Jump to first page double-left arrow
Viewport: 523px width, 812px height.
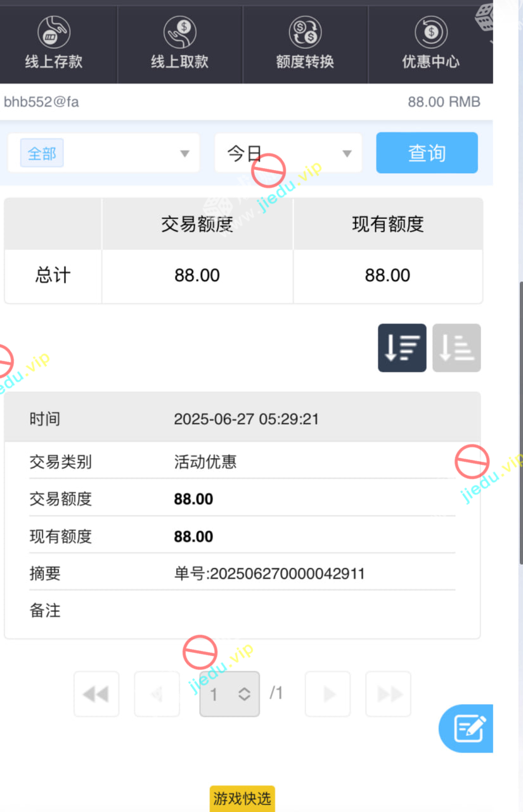[96, 694]
